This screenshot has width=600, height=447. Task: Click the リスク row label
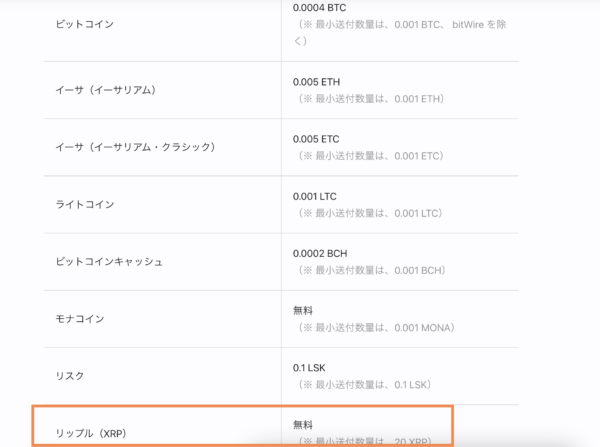point(70,376)
